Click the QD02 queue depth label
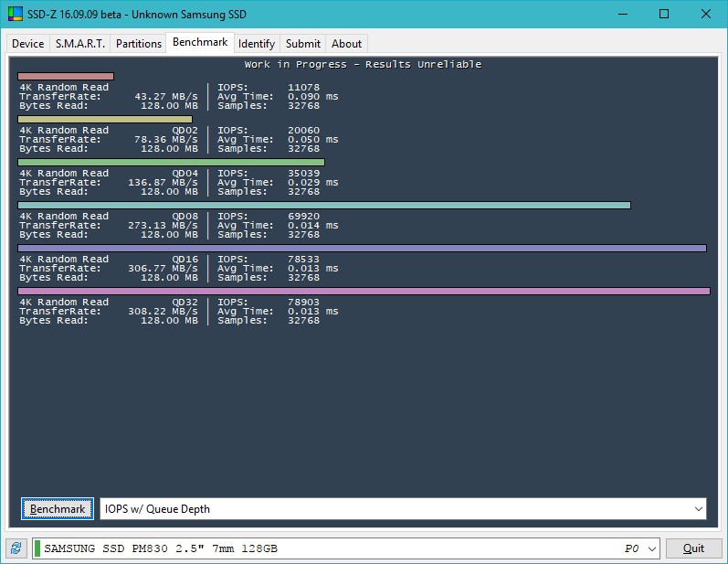Screen dimensions: 728x564 click(185, 131)
